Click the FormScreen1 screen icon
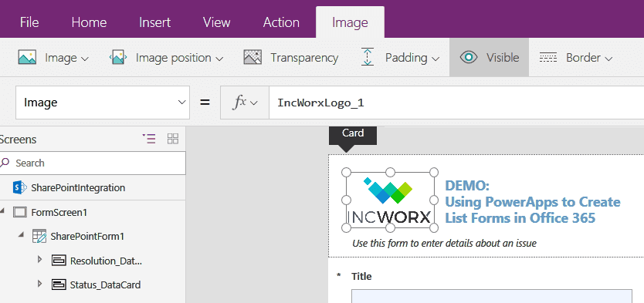This screenshot has height=303, width=644. 19,212
